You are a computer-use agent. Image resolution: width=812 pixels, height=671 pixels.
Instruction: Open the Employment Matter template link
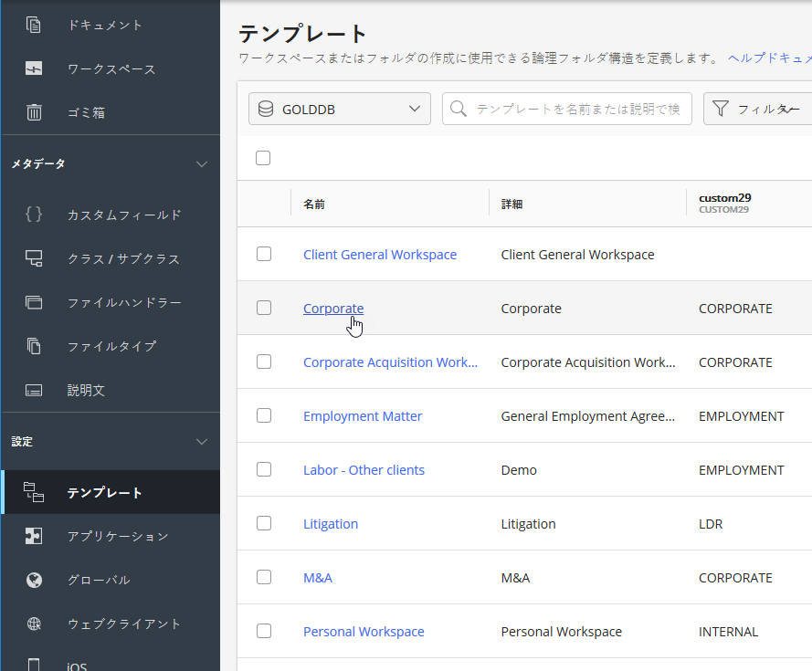[x=363, y=416]
